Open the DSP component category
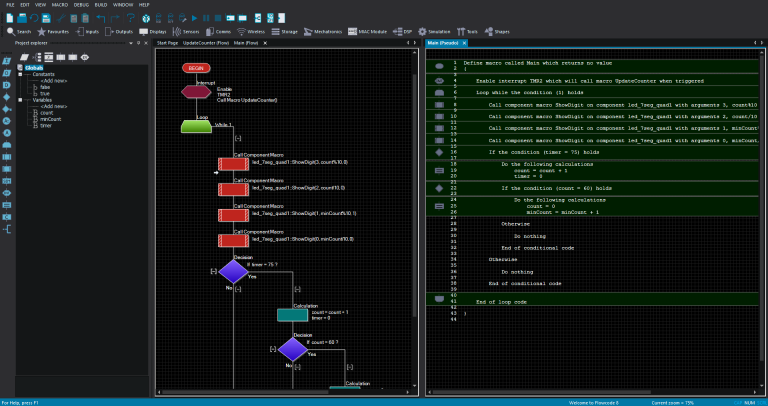 tap(402, 31)
